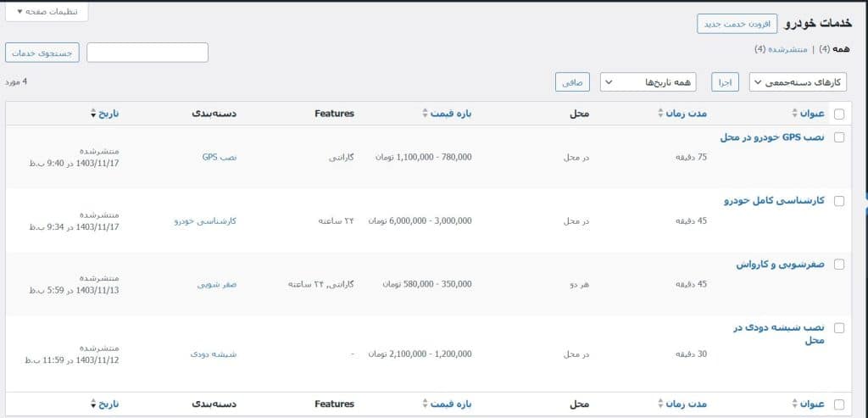
Task: Click the 1403/11/17 در 9:40 ب.ظ date
Action: [x=75, y=164]
